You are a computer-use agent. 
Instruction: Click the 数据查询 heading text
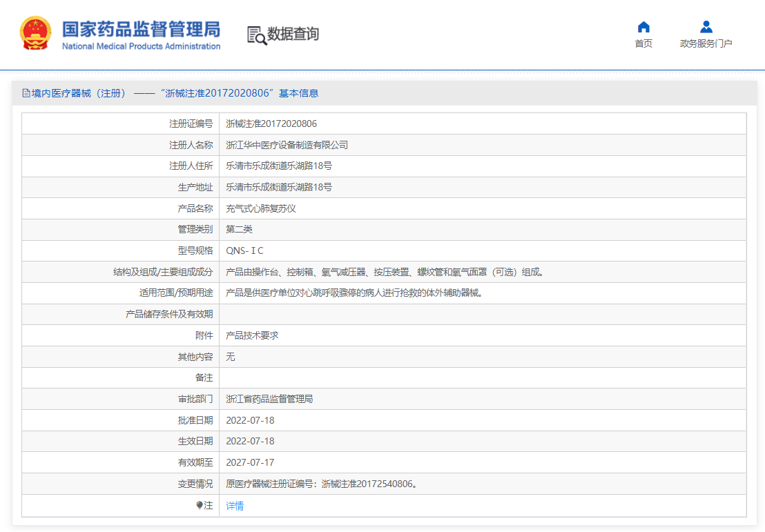click(x=293, y=34)
